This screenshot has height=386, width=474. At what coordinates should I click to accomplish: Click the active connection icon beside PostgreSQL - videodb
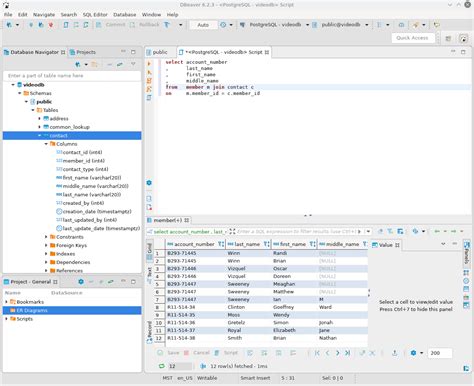(x=242, y=25)
